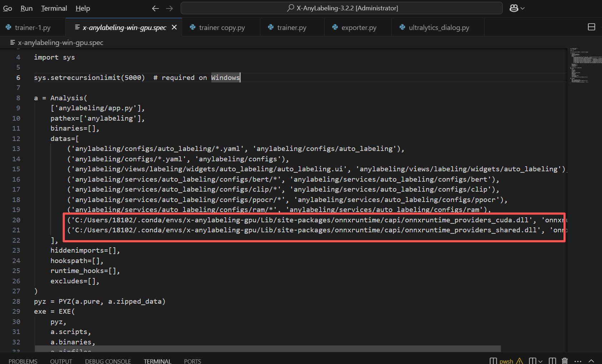This screenshot has width=602, height=364.
Task: Click Python icon on trainer copy.py tab
Action: [192, 27]
